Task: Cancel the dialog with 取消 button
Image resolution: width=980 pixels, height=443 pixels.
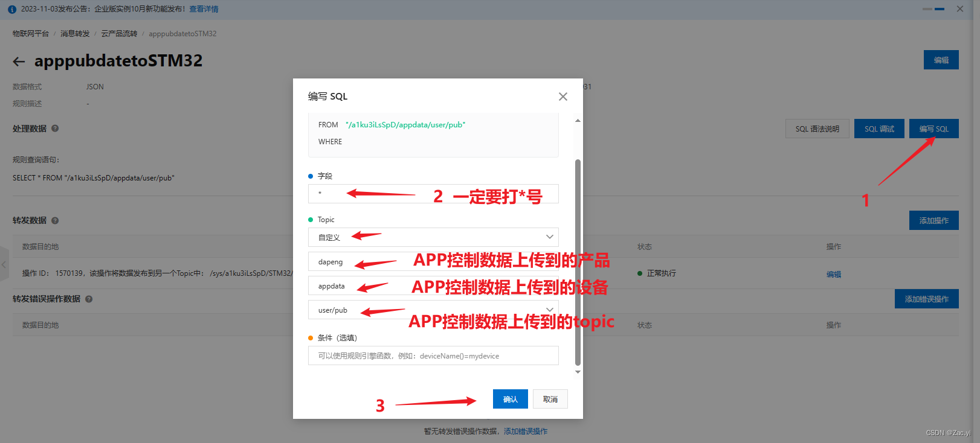Action: click(x=550, y=399)
